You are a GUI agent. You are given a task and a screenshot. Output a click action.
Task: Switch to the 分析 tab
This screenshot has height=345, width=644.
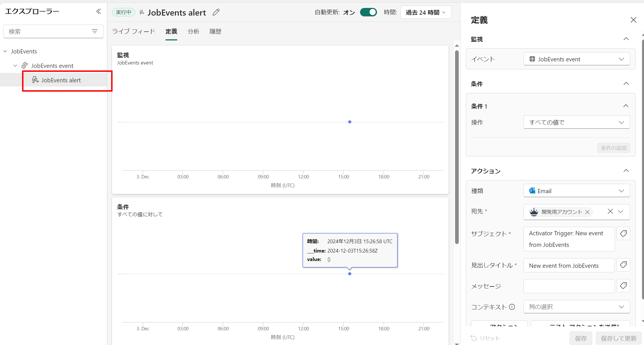click(193, 31)
